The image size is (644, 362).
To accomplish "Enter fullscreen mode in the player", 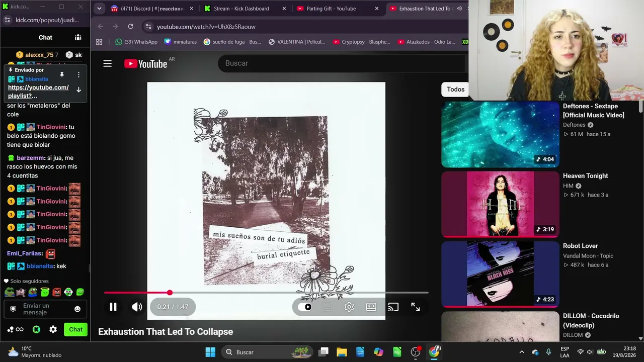I will (416, 307).
